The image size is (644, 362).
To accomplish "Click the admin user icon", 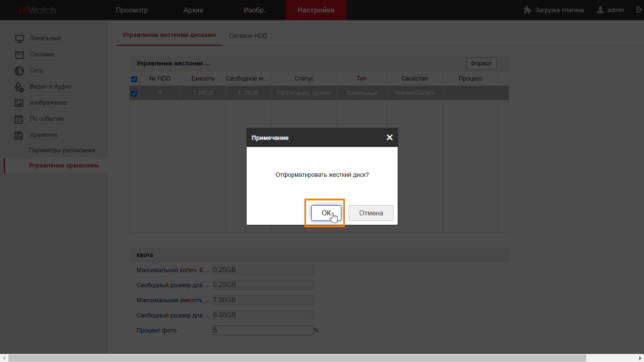I will click(x=600, y=10).
